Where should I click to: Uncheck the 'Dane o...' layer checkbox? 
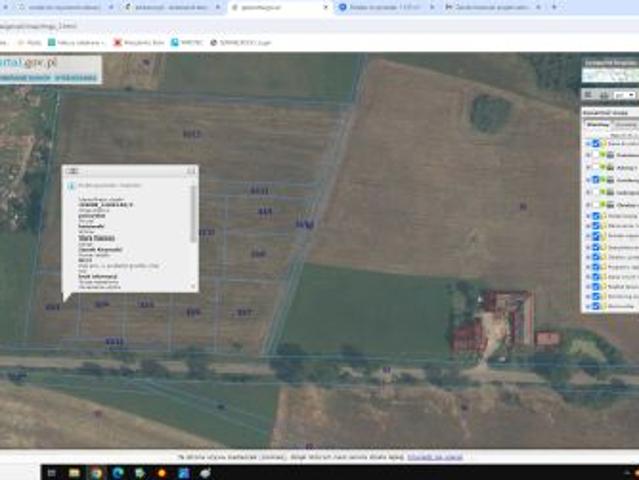(596, 143)
